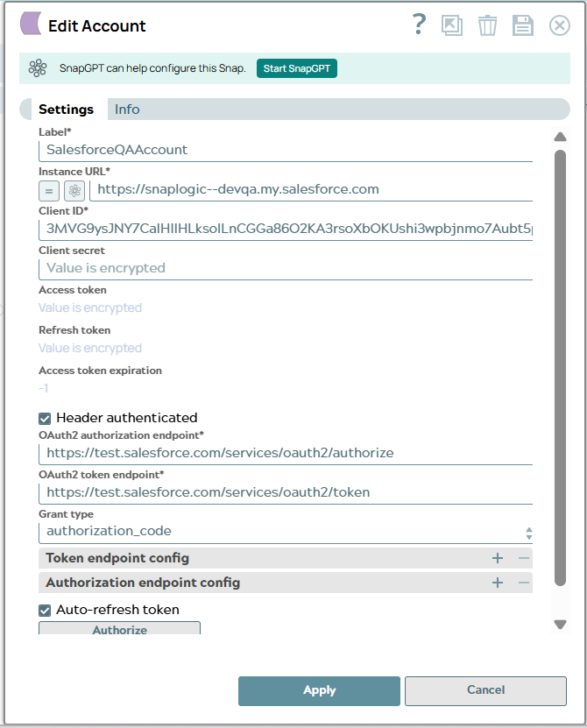Click into the Client ID field
Image resolution: width=587 pixels, height=728 pixels.
point(286,230)
